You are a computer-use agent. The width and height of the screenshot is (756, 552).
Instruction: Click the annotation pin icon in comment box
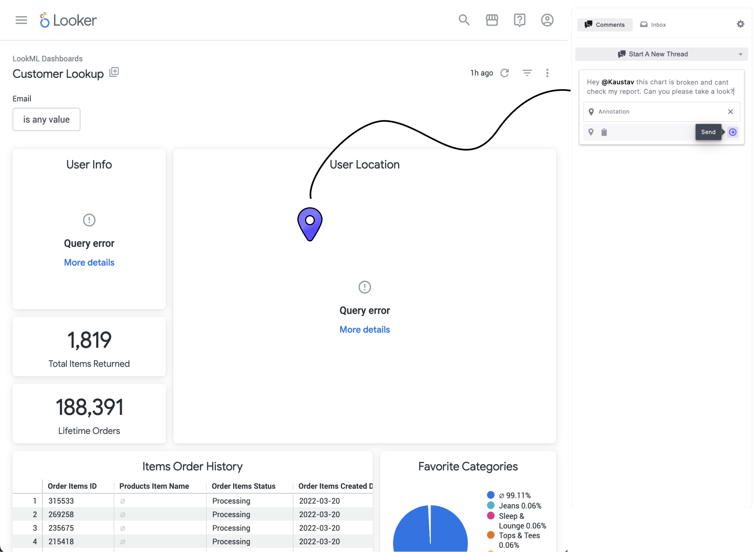point(592,131)
